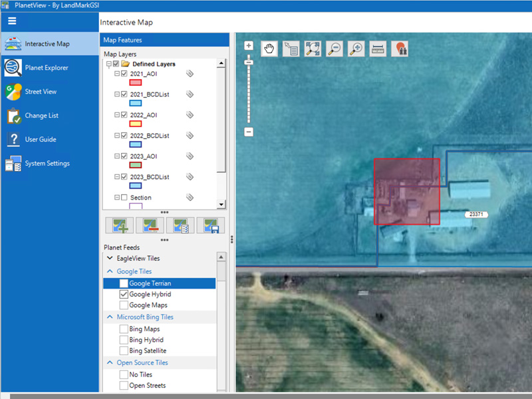
Task: Click the add map layer button
Action: click(x=120, y=225)
